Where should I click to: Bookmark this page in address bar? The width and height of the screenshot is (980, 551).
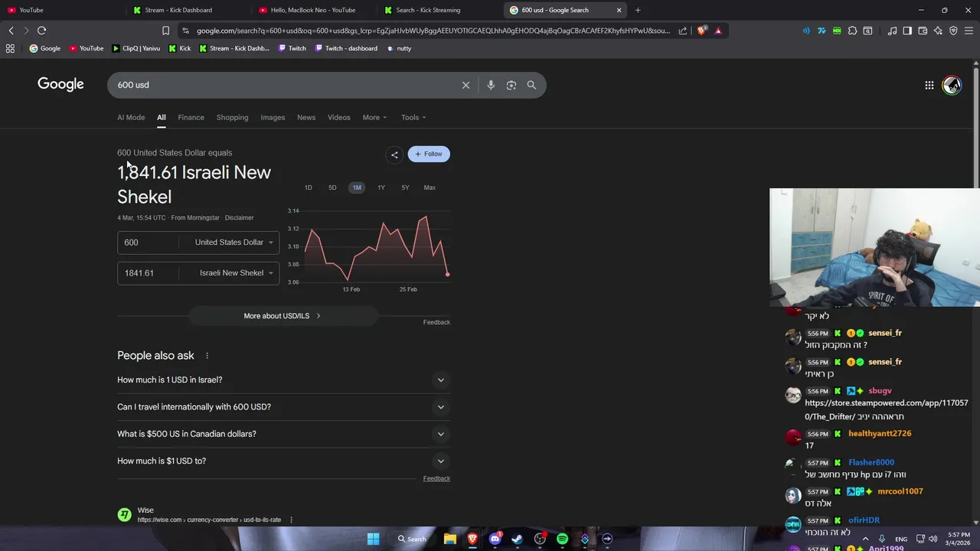[165, 31]
